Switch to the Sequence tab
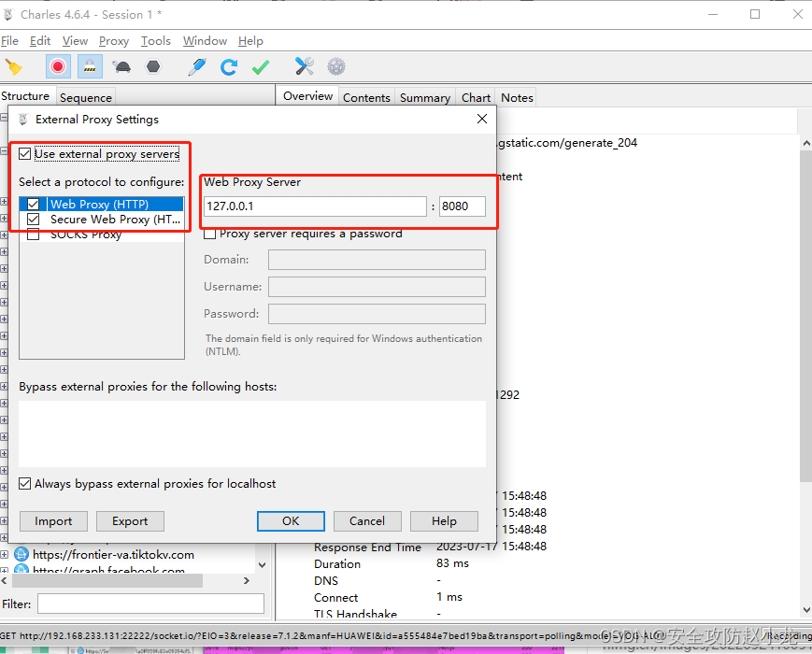Screen dimensions: 812x654 [x=85, y=97]
